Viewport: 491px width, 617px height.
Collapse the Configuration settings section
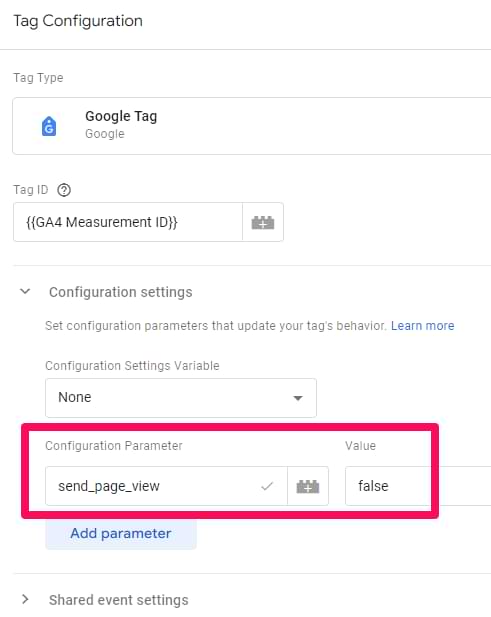25,292
